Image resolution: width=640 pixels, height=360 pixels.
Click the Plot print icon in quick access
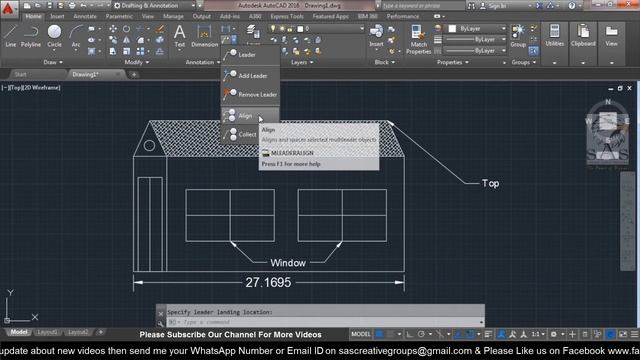[72, 6]
